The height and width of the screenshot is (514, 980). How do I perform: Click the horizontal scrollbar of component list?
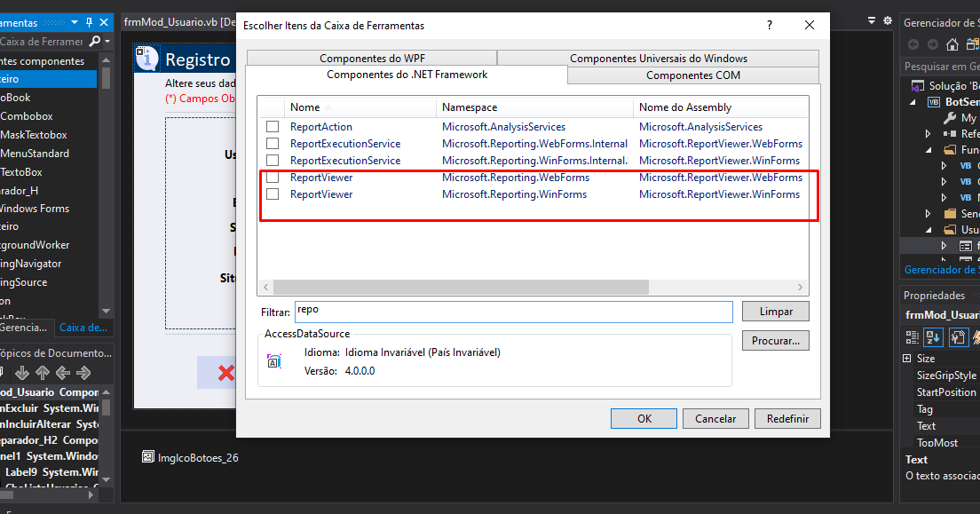[x=462, y=287]
